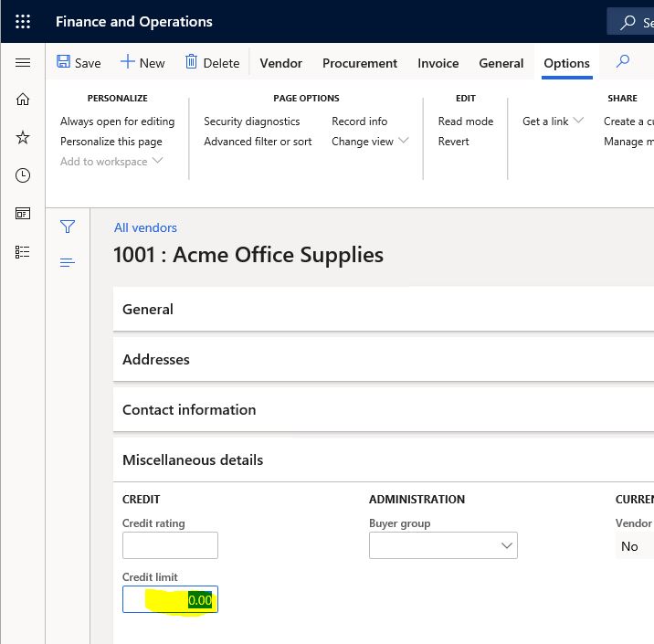The height and width of the screenshot is (644, 654).
Task: Collapse the Miscellaneous details fast tab
Action: (x=384, y=460)
